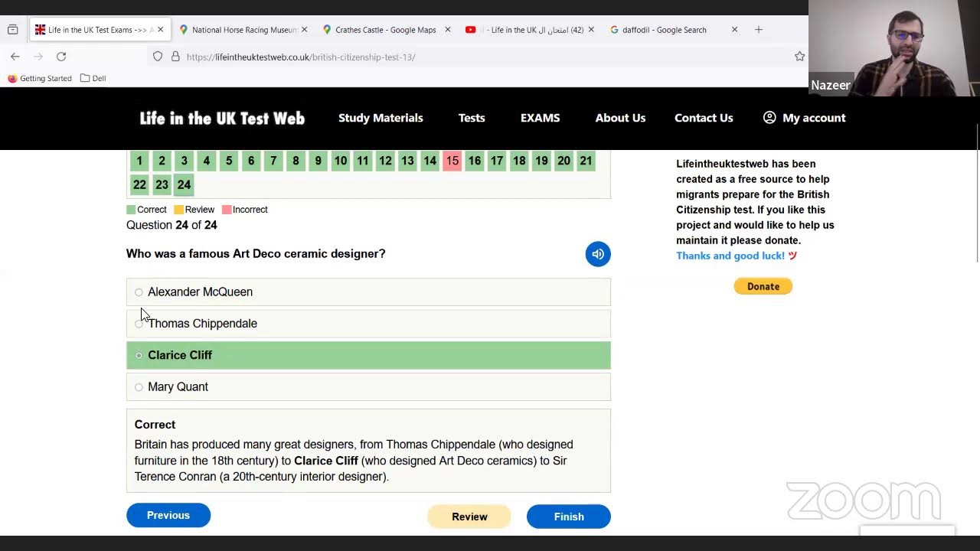Image resolution: width=980 pixels, height=551 pixels.
Task: Open My account page
Action: click(x=805, y=118)
